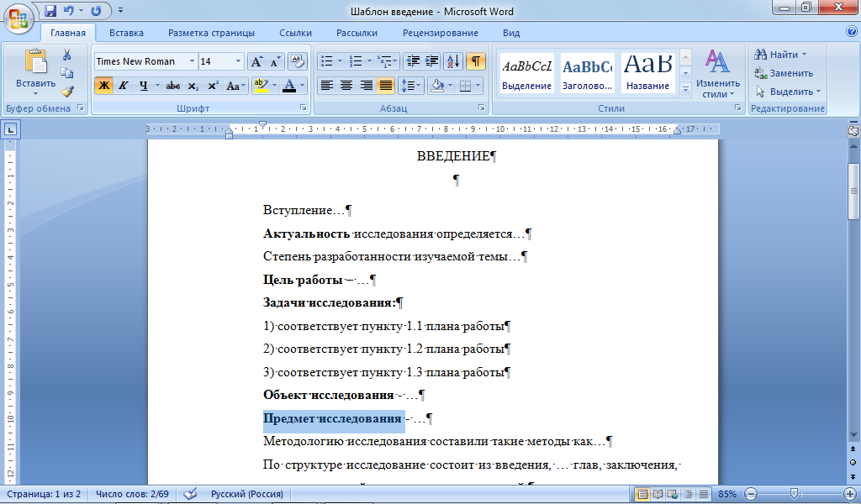Open borders dropdown in paragraph group
The image size is (861, 504).
(x=478, y=86)
